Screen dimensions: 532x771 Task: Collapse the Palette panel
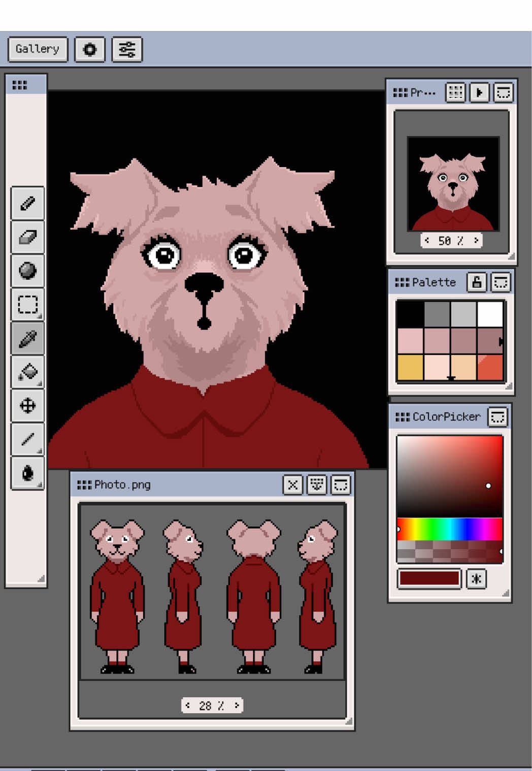pyautogui.click(x=501, y=282)
